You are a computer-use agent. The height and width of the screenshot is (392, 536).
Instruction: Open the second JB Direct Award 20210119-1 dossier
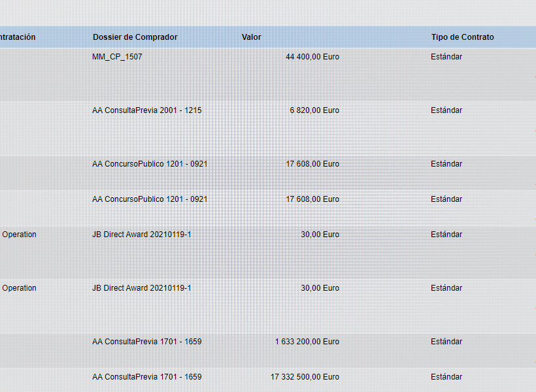(141, 288)
